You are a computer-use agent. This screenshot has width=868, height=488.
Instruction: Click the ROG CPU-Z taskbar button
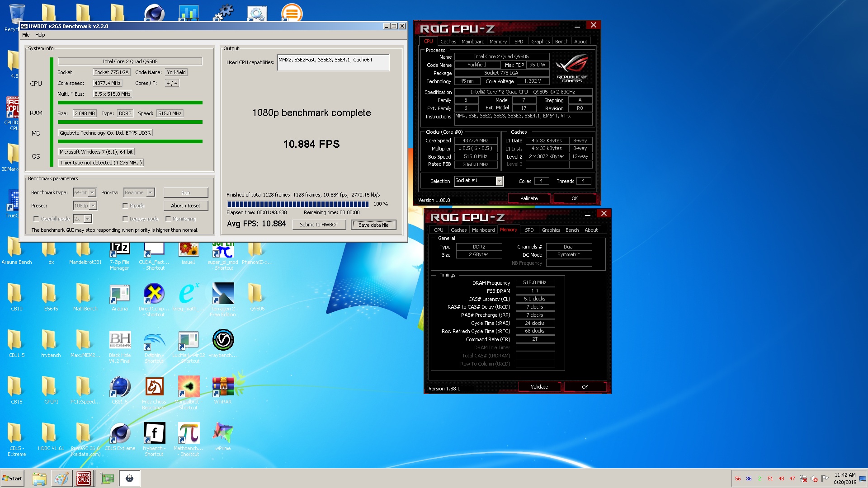pos(84,479)
